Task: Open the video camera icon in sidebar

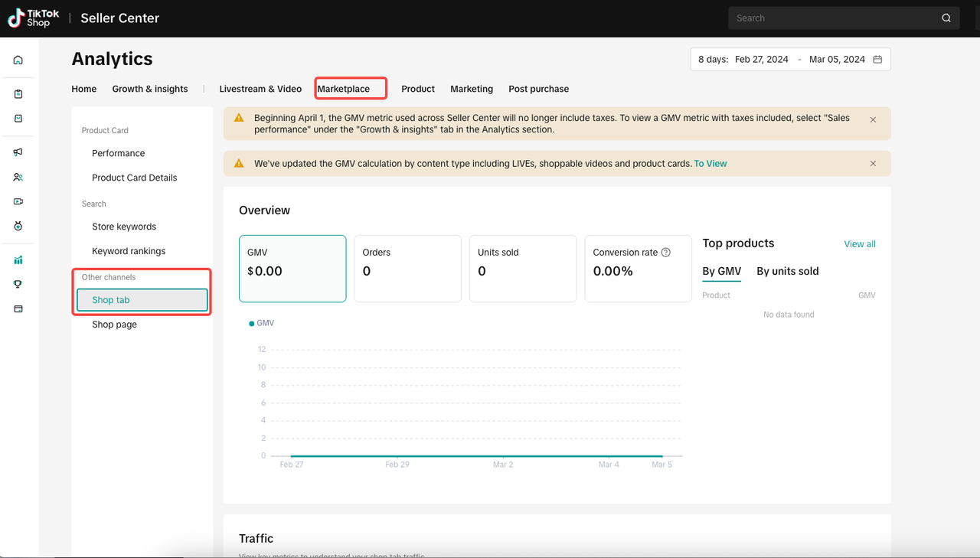Action: tap(18, 201)
